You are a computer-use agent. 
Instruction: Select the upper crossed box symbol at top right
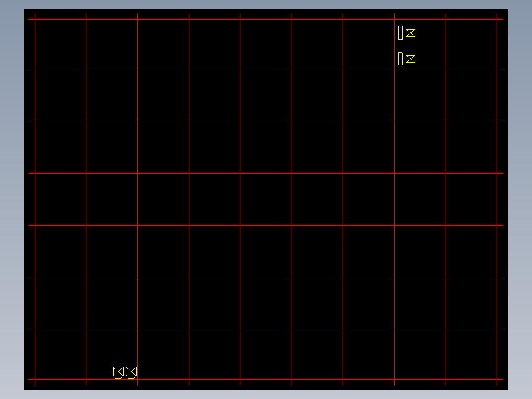[410, 33]
